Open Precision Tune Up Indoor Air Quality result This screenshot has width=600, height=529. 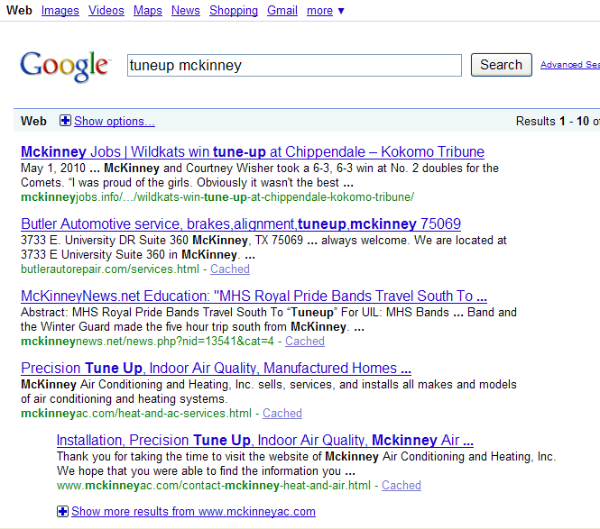click(x=215, y=368)
